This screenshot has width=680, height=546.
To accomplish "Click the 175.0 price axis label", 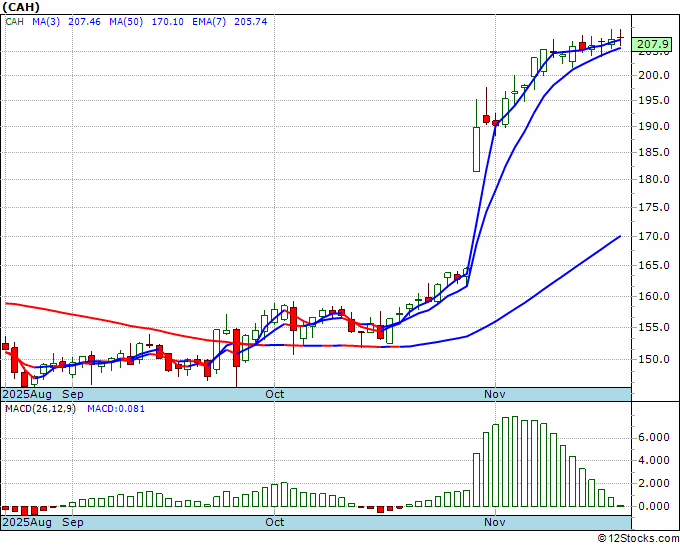I will (x=654, y=208).
